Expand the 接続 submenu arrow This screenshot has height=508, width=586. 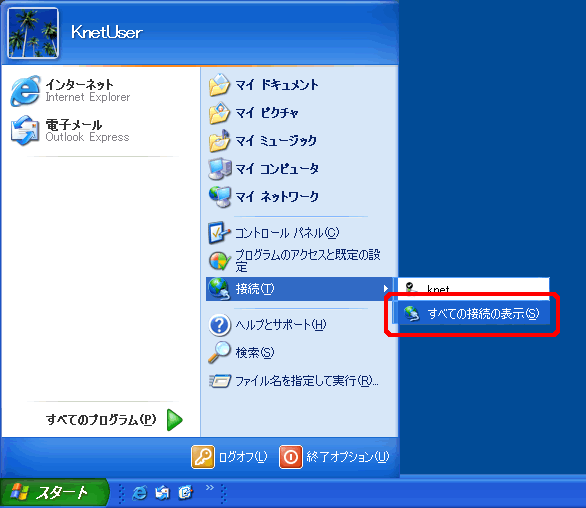pyautogui.click(x=385, y=289)
